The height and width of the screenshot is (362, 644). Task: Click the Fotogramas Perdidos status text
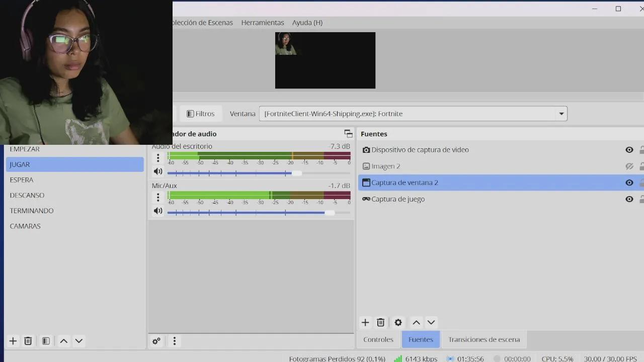click(337, 359)
